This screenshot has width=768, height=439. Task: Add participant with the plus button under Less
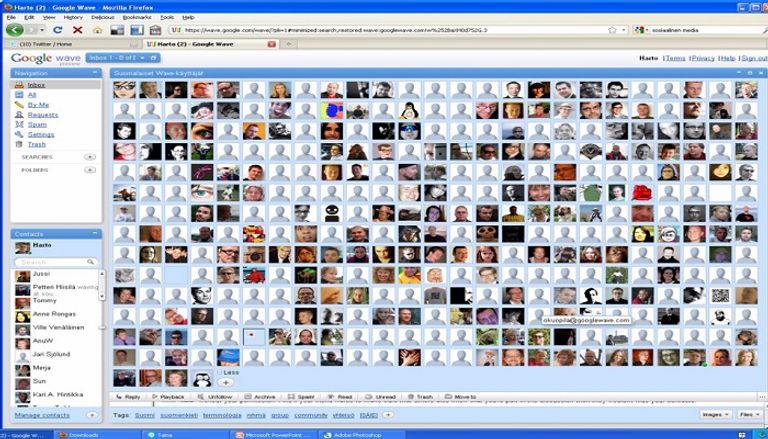226,382
